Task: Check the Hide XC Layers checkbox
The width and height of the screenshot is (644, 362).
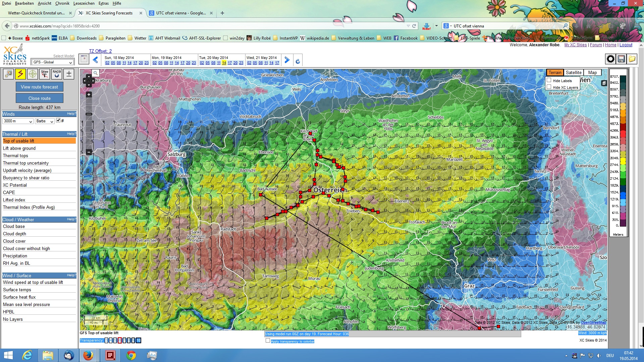Action: click(x=549, y=87)
